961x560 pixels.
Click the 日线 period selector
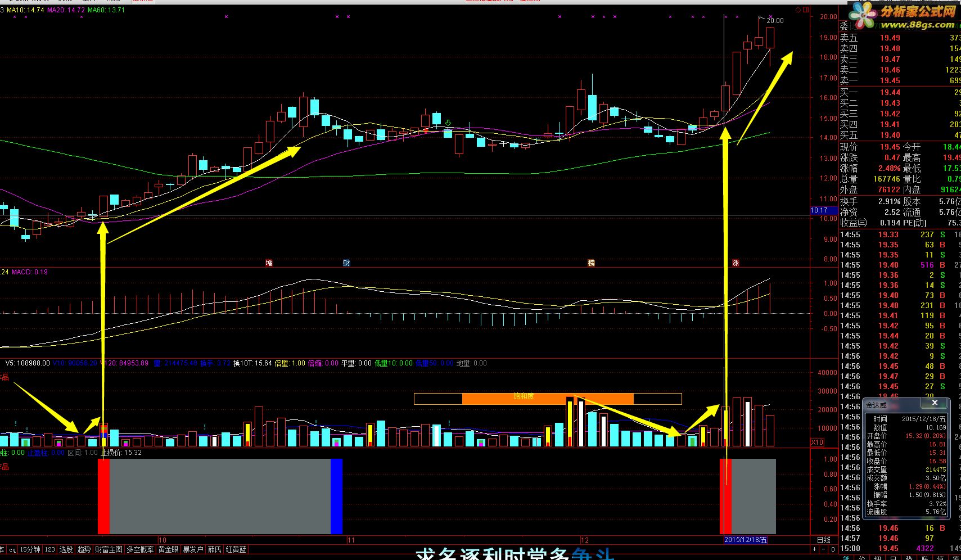(823, 540)
